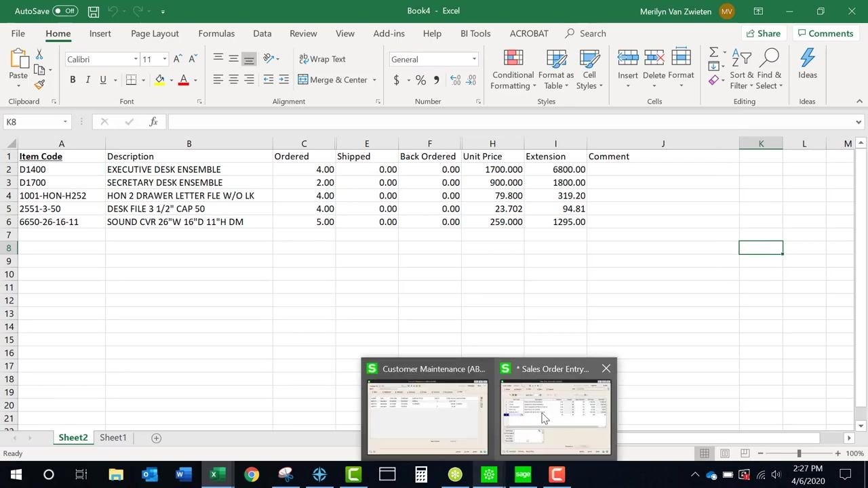Open the Comments button

click(825, 33)
